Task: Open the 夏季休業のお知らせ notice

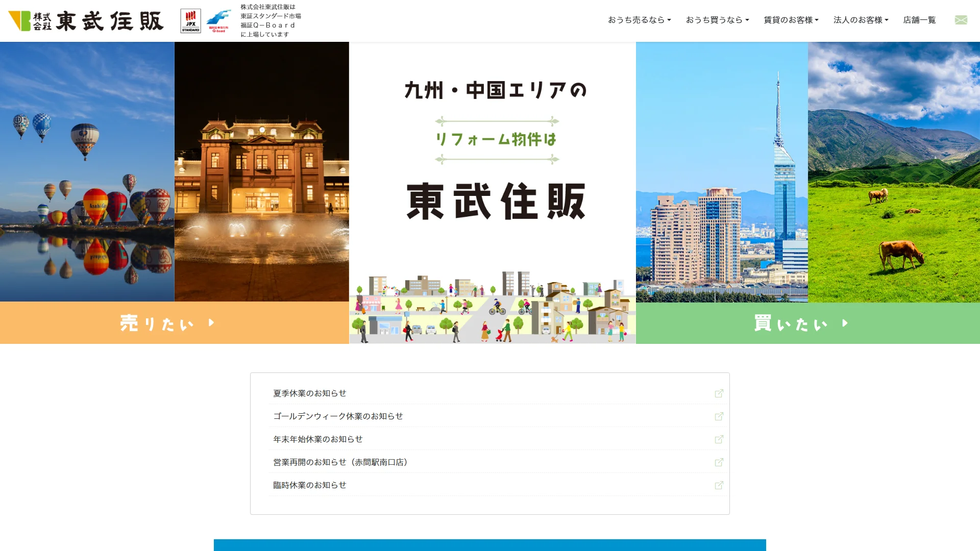Action: coord(309,393)
